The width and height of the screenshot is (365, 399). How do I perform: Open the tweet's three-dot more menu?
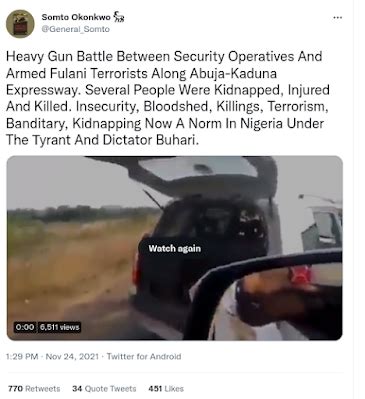pyautogui.click(x=338, y=18)
